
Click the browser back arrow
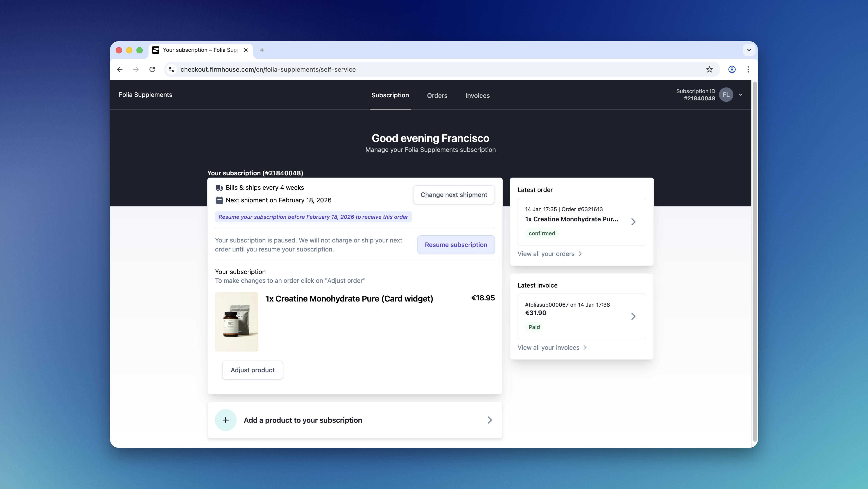[120, 69]
